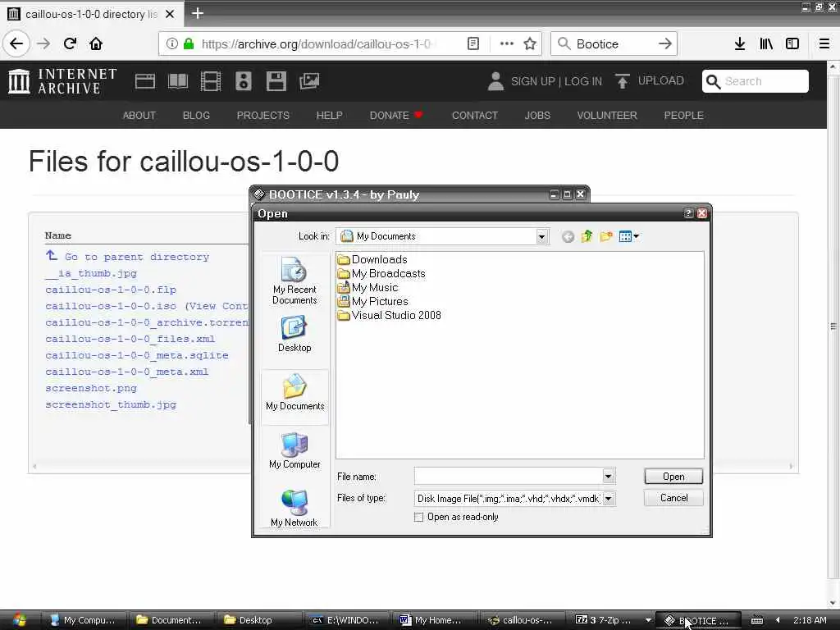Select My Recent Documents in places bar

pos(294,281)
